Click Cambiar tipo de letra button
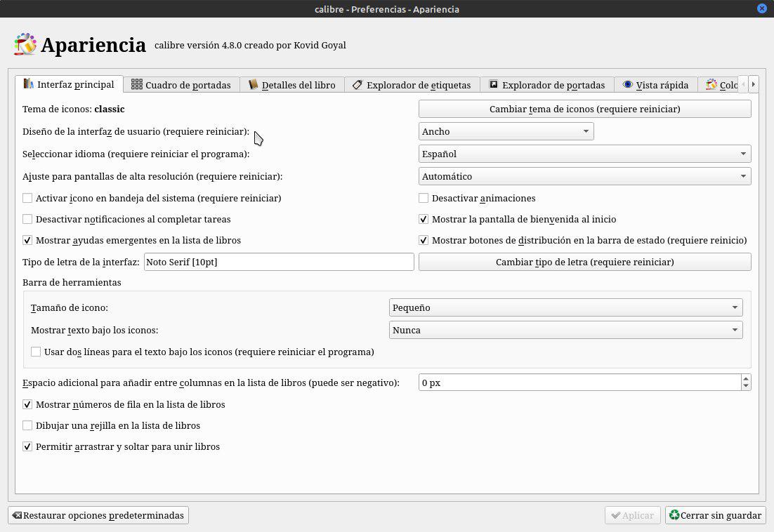 tap(585, 262)
